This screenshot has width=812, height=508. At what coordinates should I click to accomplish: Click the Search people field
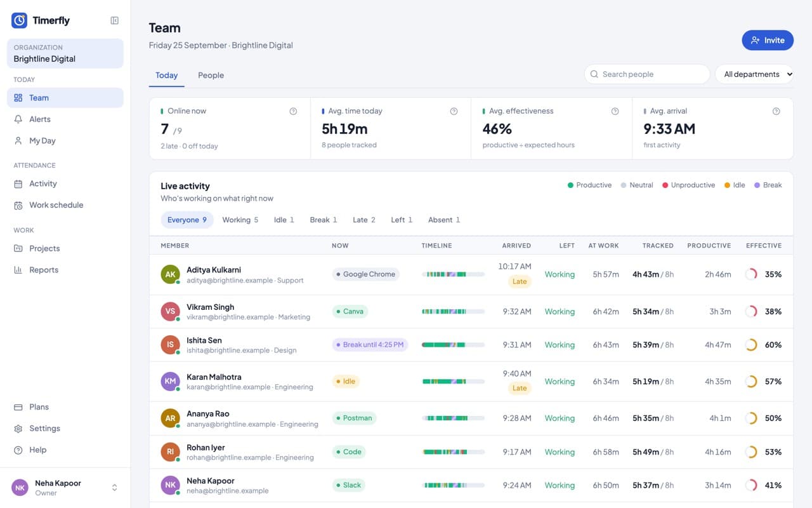646,74
